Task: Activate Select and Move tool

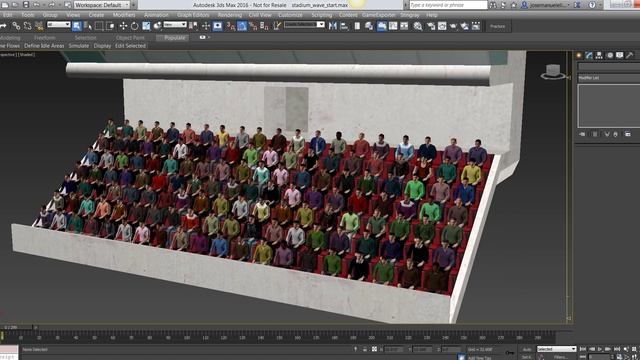Action: coord(123,26)
